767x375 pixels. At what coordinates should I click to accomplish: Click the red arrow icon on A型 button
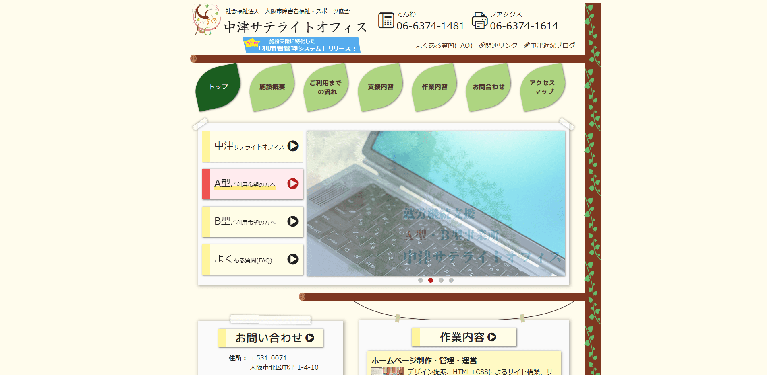(293, 183)
